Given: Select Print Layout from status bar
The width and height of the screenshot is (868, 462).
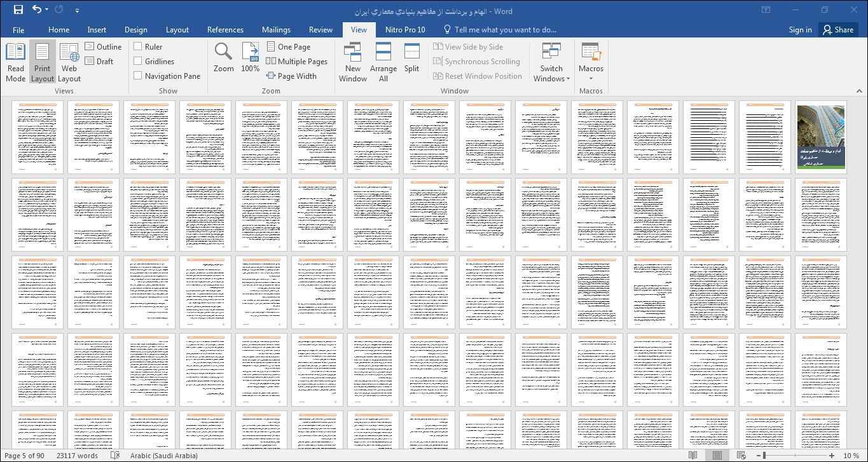Looking at the screenshot, I should (717, 456).
